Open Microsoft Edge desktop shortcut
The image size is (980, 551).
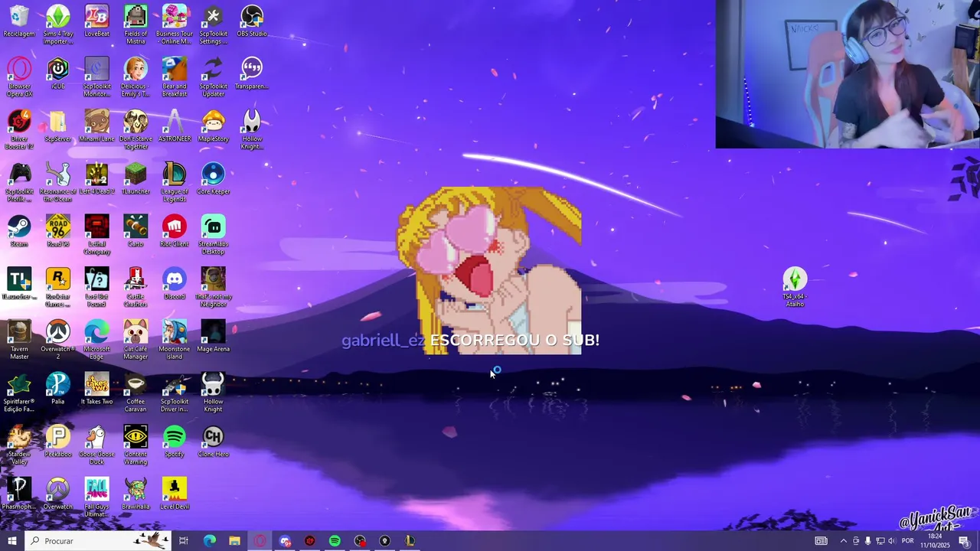click(96, 341)
